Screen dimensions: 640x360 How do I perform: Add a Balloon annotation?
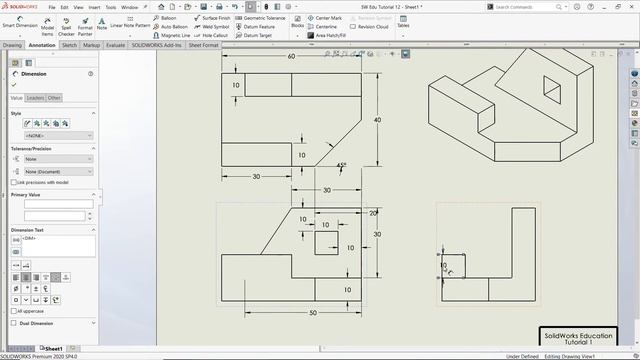pyautogui.click(x=164, y=18)
